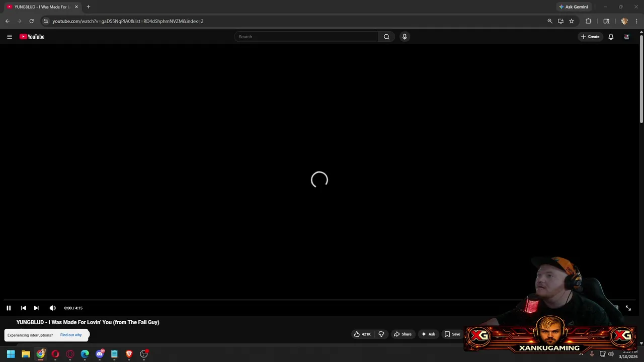
Task: Open File Explorer from the taskbar
Action: [x=26, y=354]
